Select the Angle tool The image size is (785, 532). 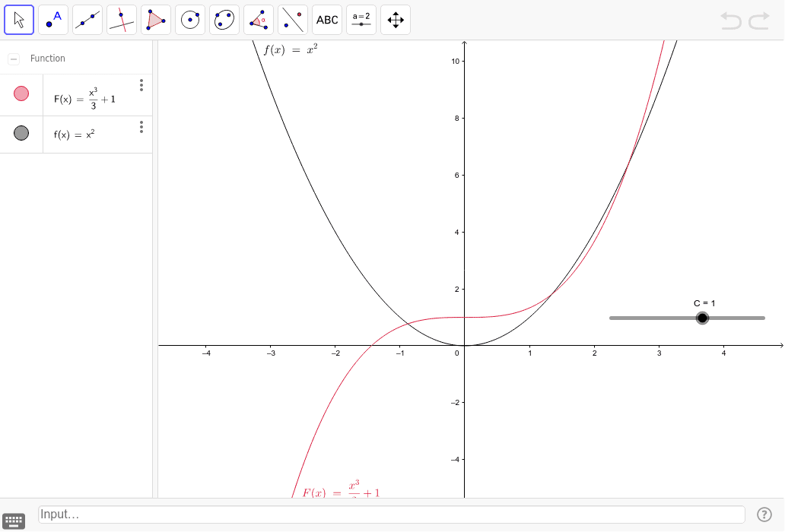click(x=259, y=20)
